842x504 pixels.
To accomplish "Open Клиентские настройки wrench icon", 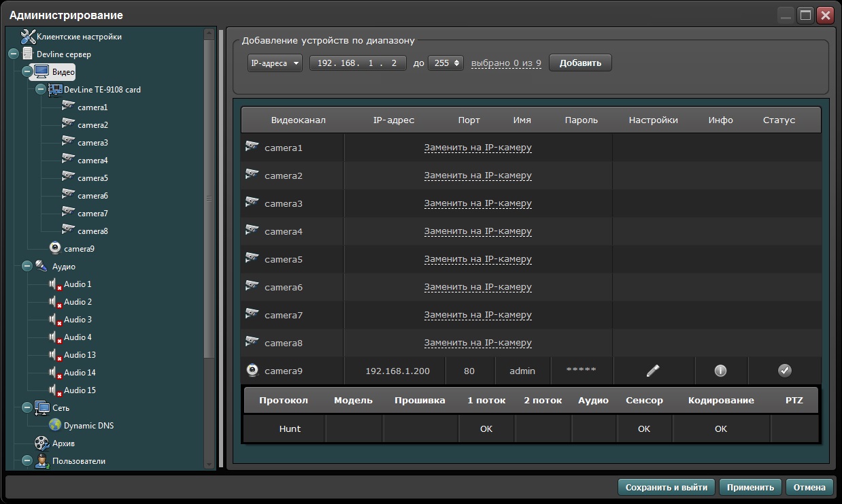I will click(28, 37).
